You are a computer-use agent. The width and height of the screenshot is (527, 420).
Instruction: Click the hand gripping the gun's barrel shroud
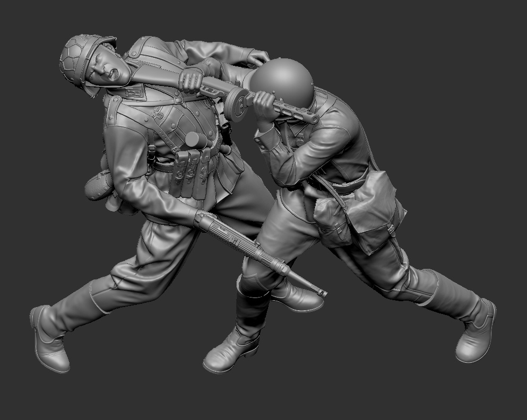(192, 79)
